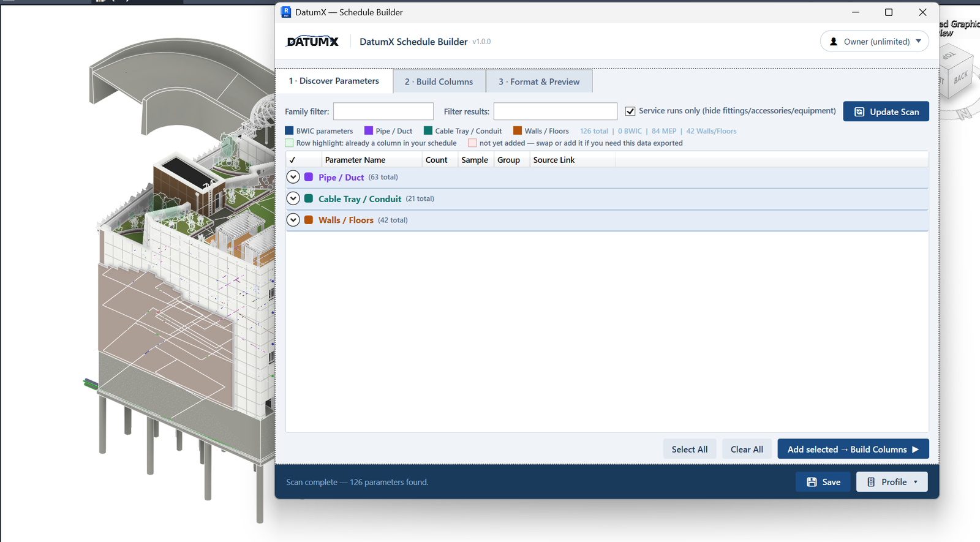
Task: Click the Profile document icon
Action: 871,482
